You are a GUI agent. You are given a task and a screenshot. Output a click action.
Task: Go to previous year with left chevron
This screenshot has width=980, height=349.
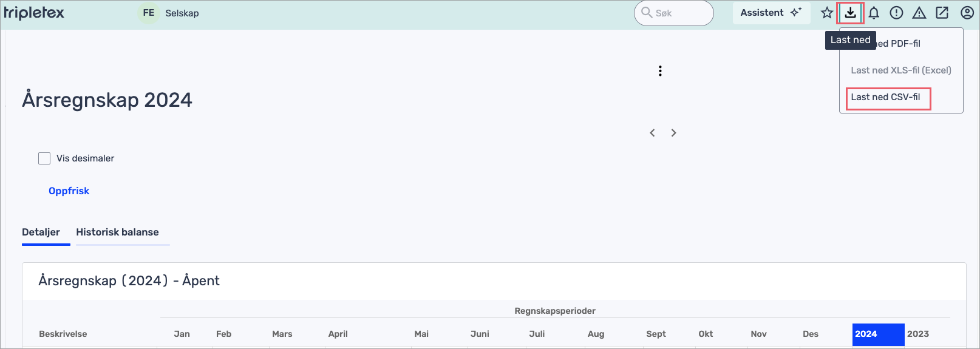coord(652,133)
